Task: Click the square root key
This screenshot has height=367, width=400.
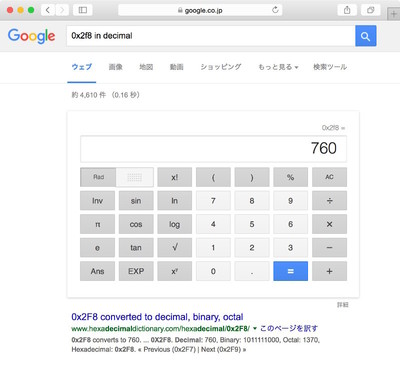Action: coord(175,247)
